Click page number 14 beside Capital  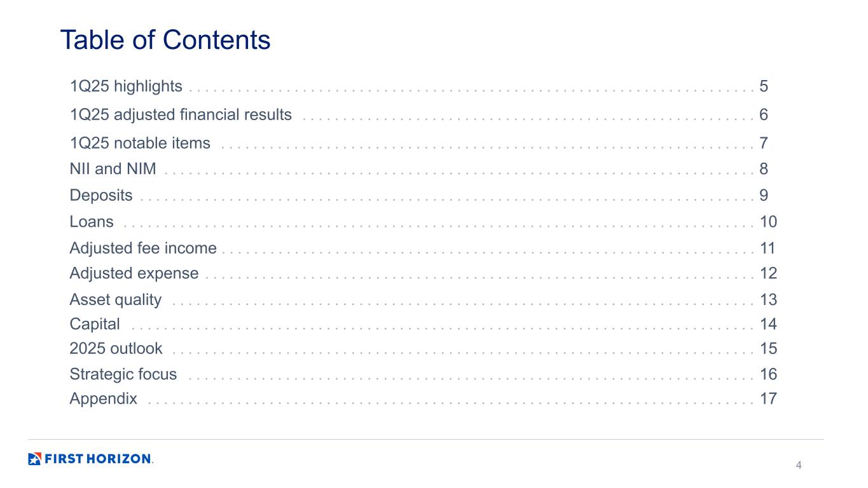[768, 324]
